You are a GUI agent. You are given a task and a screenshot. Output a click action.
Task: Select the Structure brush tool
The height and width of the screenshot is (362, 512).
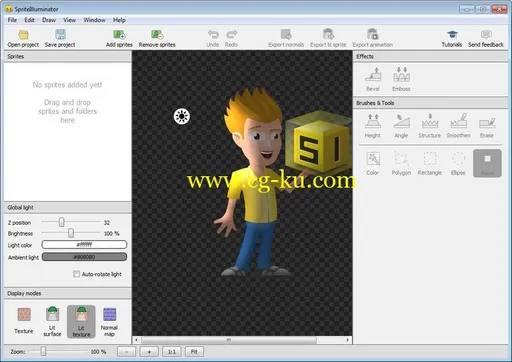(430, 126)
